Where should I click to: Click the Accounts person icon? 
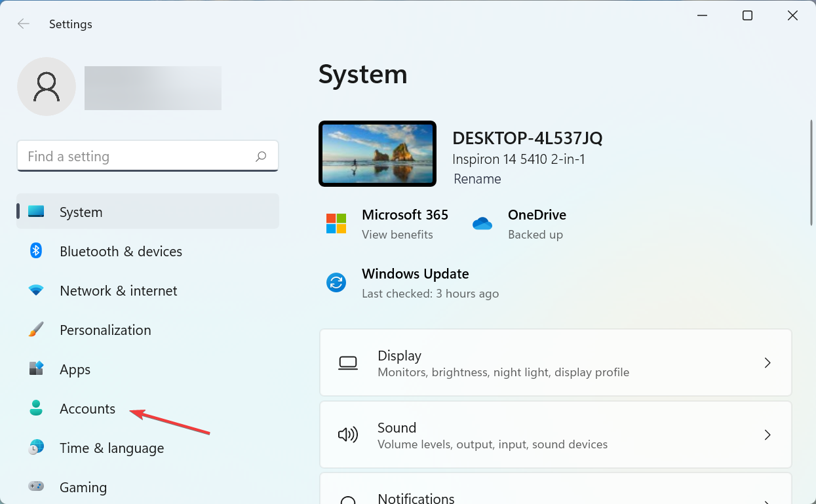pos(35,408)
